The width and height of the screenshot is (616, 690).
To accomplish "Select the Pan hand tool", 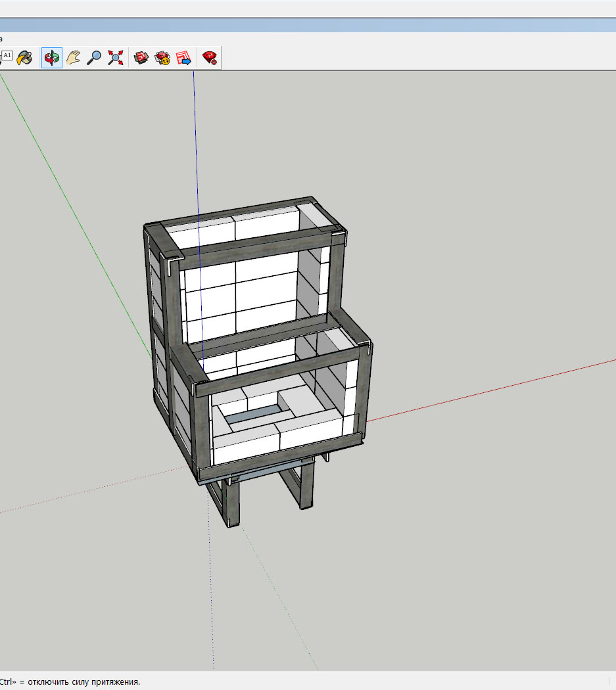I will click(x=73, y=58).
